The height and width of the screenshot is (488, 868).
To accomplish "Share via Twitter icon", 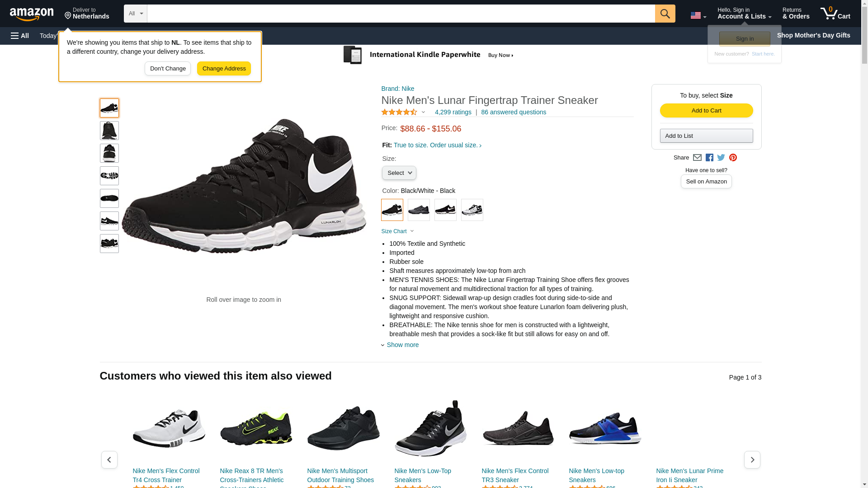I will click(721, 158).
